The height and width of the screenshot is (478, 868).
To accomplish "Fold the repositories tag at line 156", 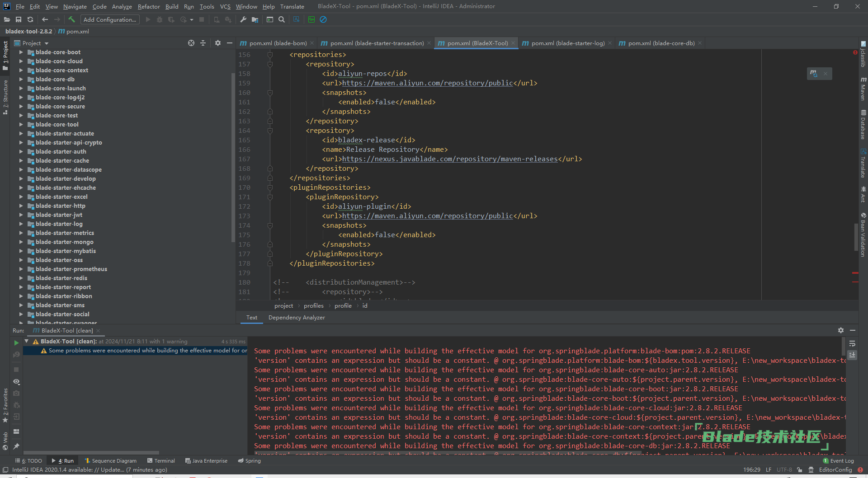I will [x=270, y=55].
